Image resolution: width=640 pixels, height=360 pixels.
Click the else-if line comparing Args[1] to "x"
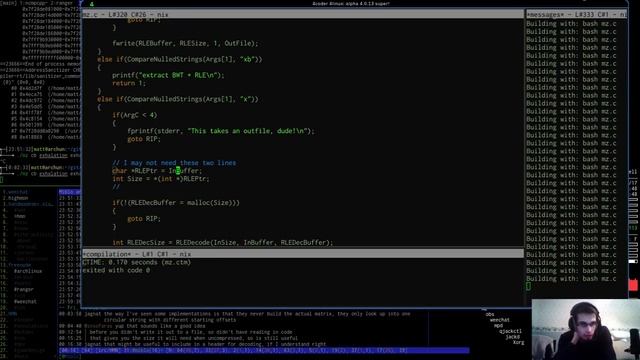click(x=178, y=99)
